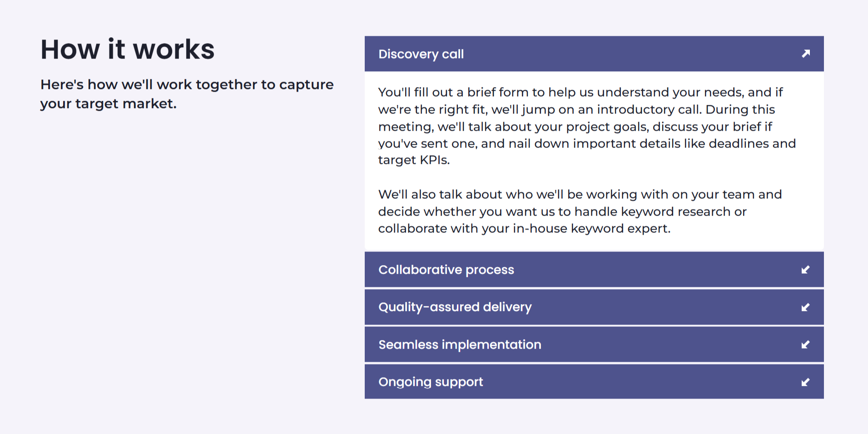Select the Collaborative process label

click(446, 270)
